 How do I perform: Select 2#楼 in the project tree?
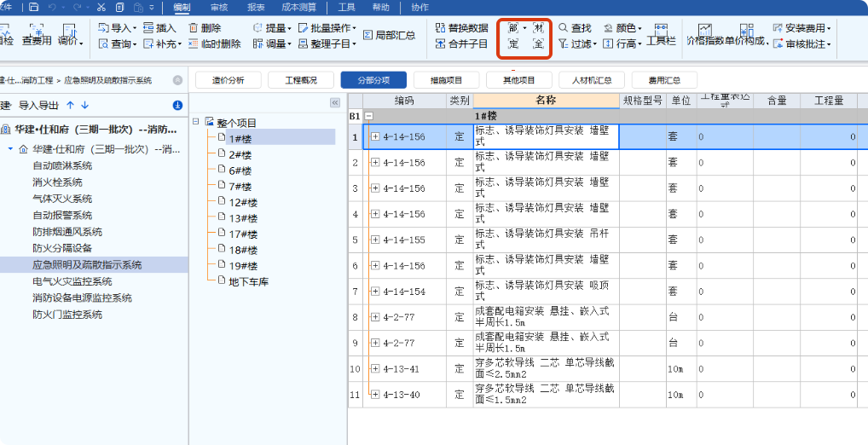240,154
